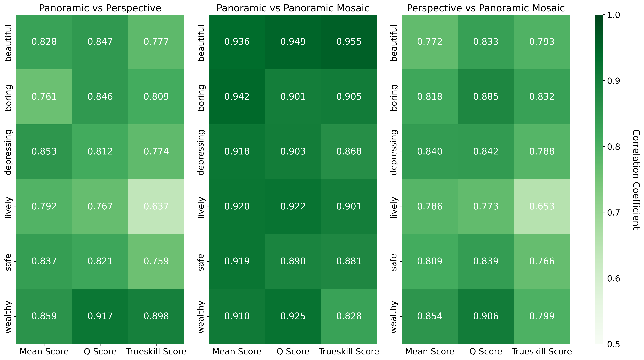Click 'wealthy' row label of leftmost heatmap
This screenshot has height=360, width=644.
[8, 317]
